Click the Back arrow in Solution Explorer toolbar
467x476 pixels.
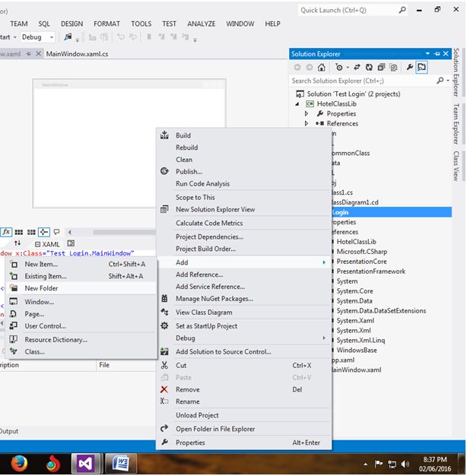[x=297, y=67]
